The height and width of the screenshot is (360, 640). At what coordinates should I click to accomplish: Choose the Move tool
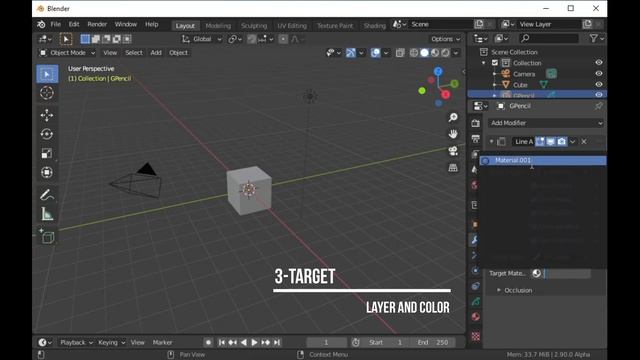(x=47, y=116)
